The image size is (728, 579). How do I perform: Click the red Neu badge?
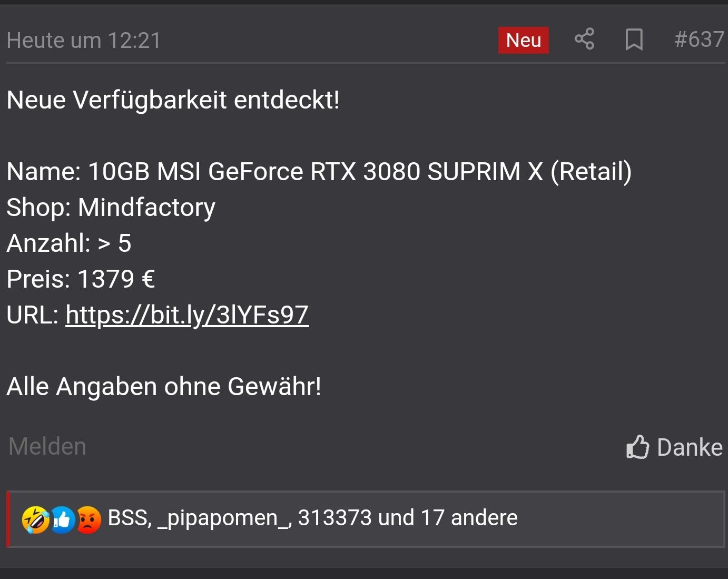pyautogui.click(x=524, y=40)
